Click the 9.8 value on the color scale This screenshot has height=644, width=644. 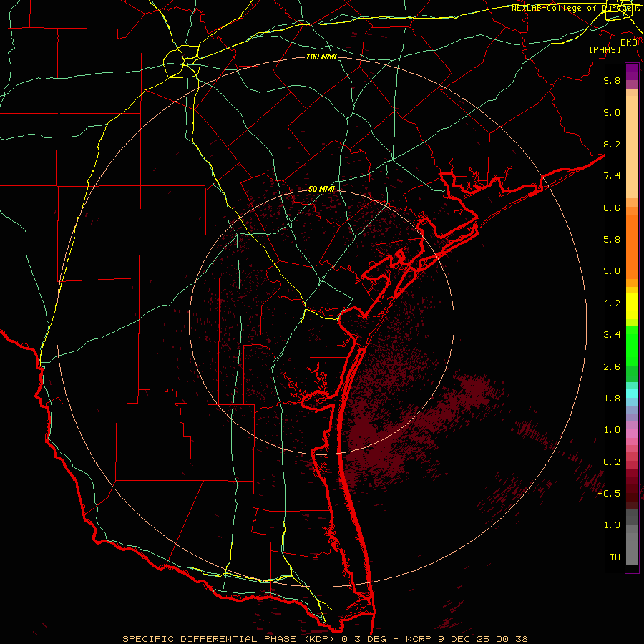point(612,80)
